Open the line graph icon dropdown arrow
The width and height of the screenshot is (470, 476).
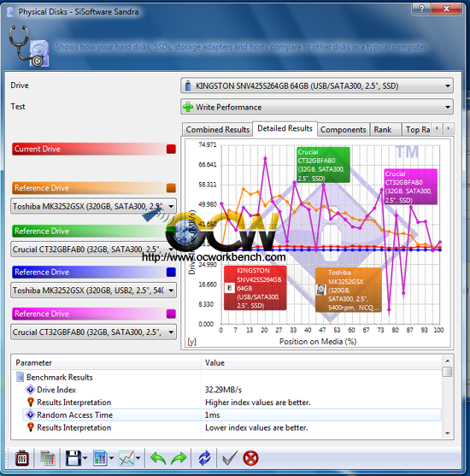pos(138,458)
